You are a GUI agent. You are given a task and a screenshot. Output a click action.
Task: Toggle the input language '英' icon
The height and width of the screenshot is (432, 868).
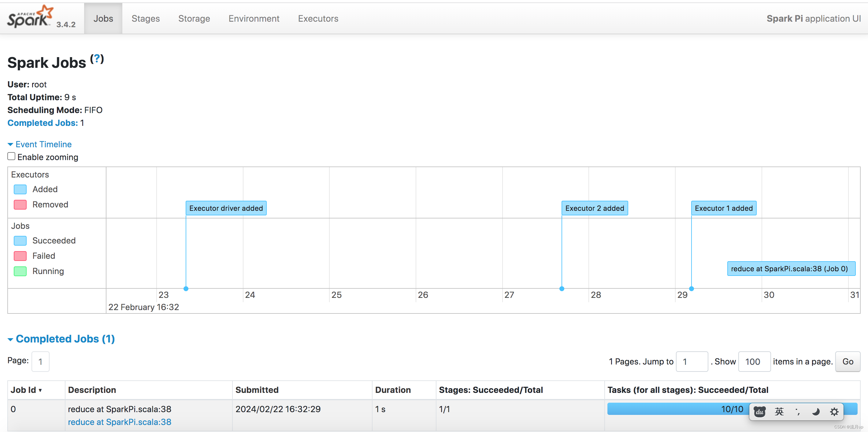click(x=779, y=412)
